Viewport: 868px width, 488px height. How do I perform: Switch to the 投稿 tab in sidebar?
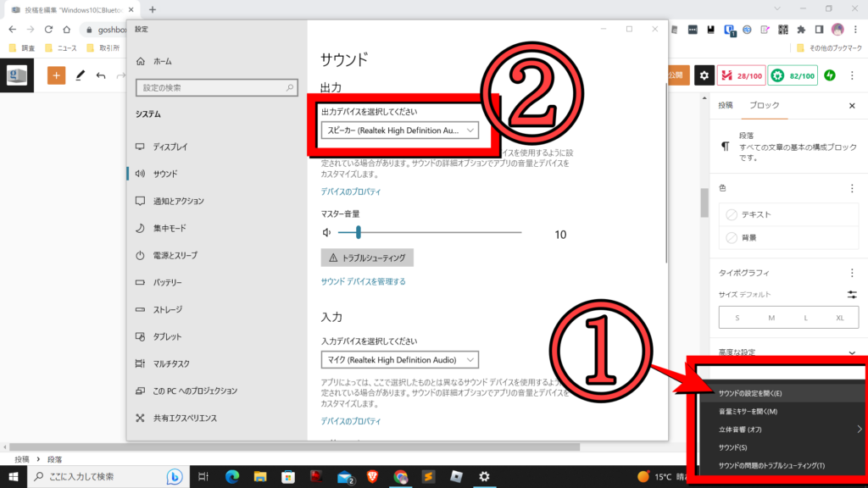point(726,106)
